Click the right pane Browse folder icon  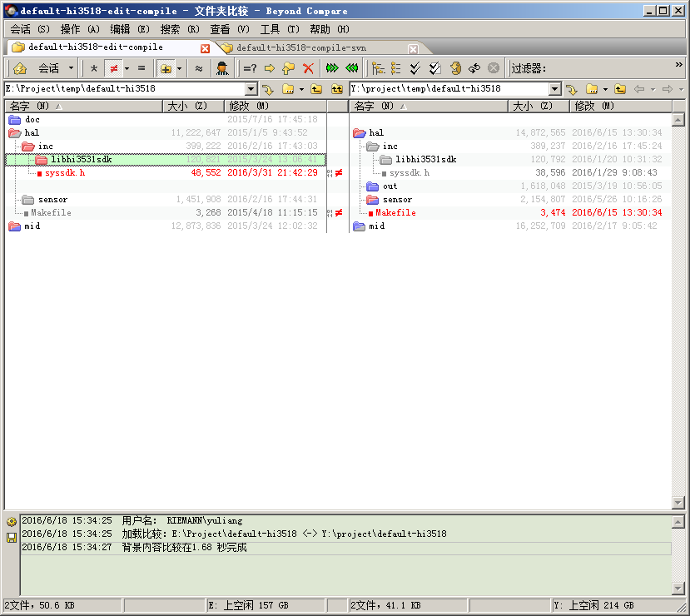click(x=592, y=89)
